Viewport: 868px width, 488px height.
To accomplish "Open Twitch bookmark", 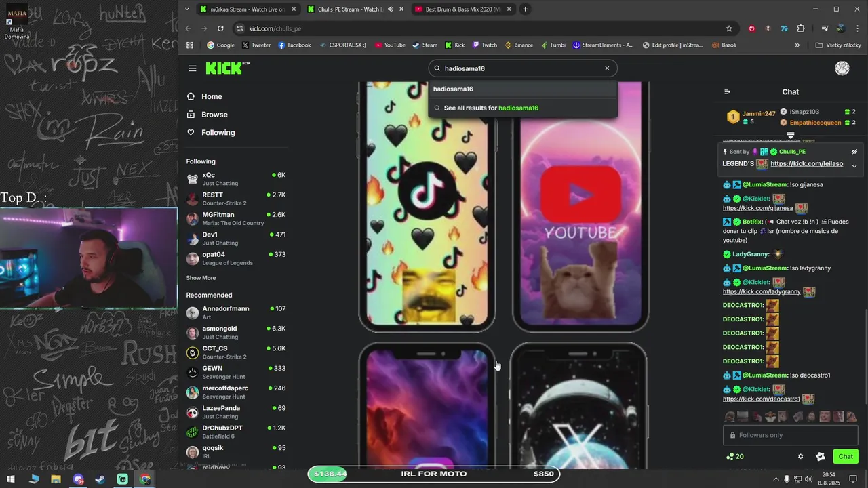I will coord(484,45).
